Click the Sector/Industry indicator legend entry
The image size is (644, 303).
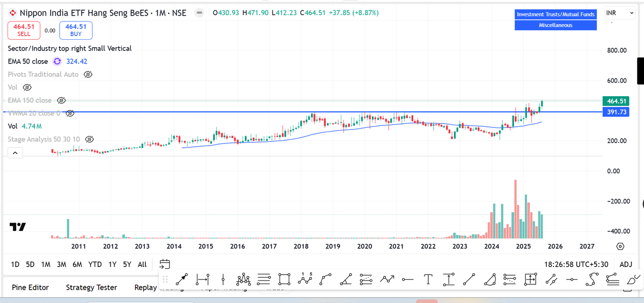tap(70, 48)
